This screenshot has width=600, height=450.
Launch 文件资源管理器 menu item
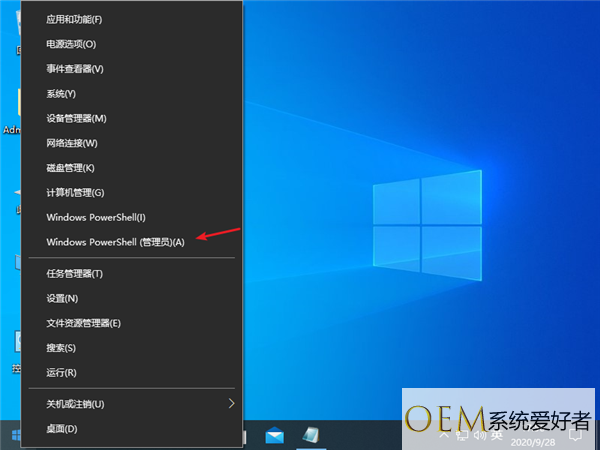83,323
